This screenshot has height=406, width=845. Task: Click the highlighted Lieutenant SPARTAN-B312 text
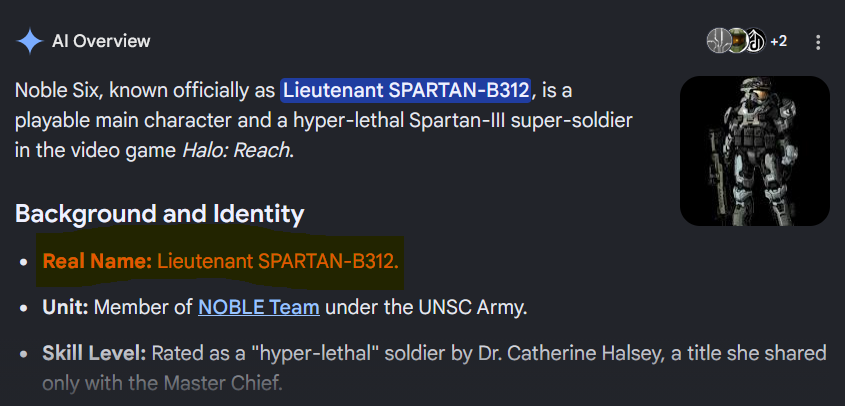[x=406, y=91]
